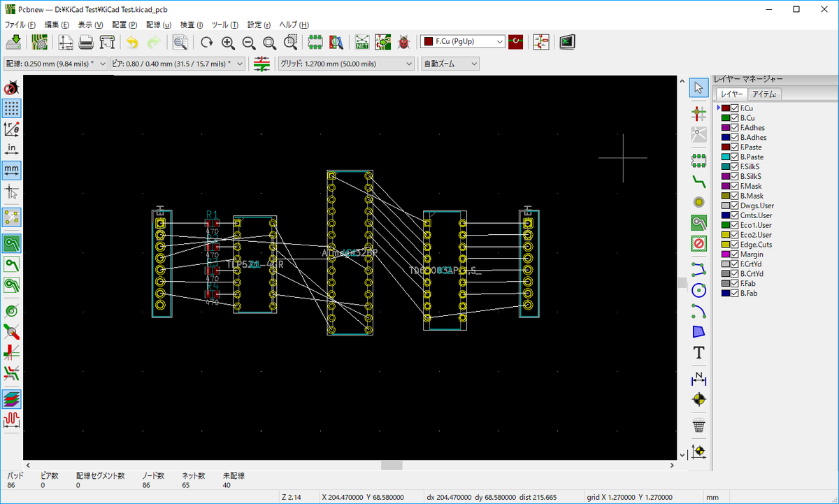
Task: Open the grid size dropdown
Action: point(346,64)
